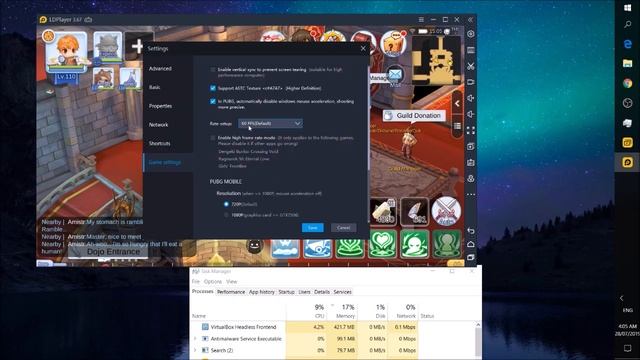640x360 pixels.
Task: Expand the Search (2) process row
Action: pos(195,350)
